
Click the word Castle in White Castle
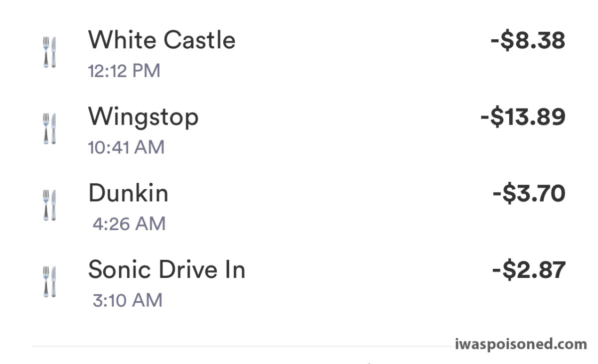pos(200,39)
